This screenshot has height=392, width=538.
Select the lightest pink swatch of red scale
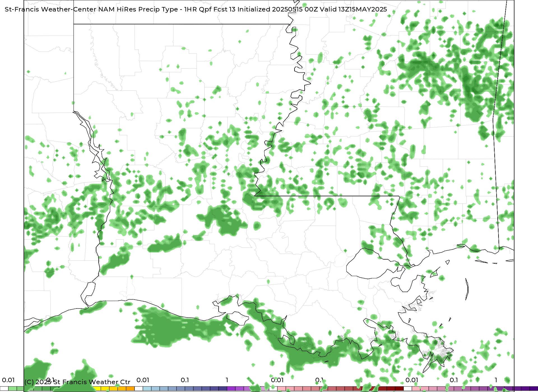pyautogui.click(x=282, y=388)
